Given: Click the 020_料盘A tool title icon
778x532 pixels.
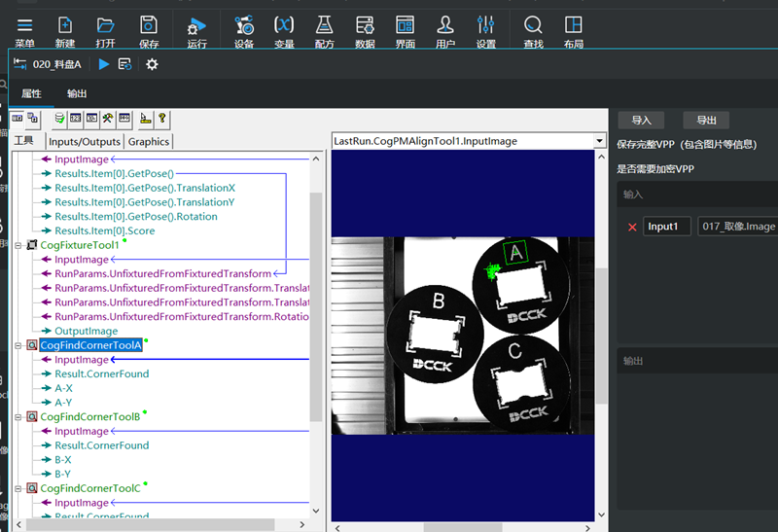Looking at the screenshot, I should click(19, 64).
